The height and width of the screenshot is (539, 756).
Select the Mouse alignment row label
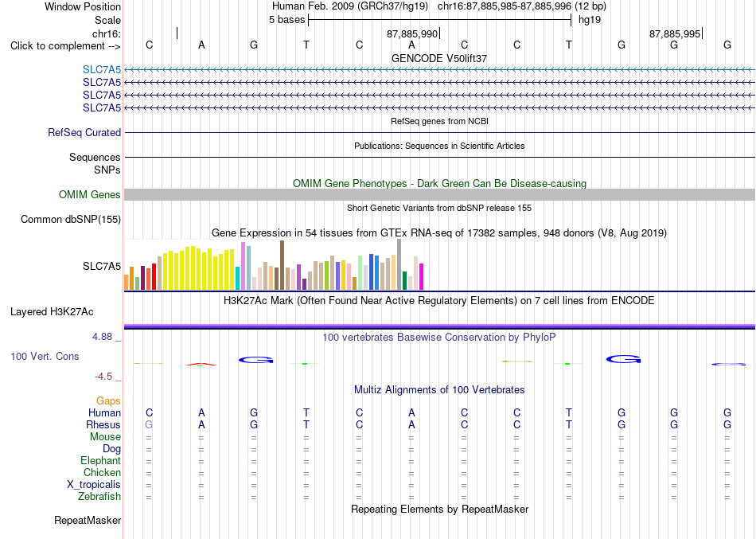pos(105,437)
